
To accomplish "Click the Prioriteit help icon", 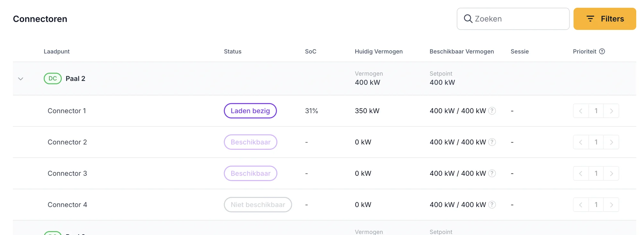I will 602,51.
